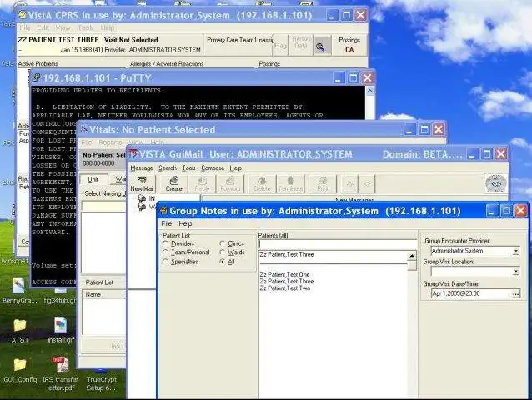Click the PuTTY scrollbar up arrow
This screenshot has height=400, width=532.
(370, 91)
